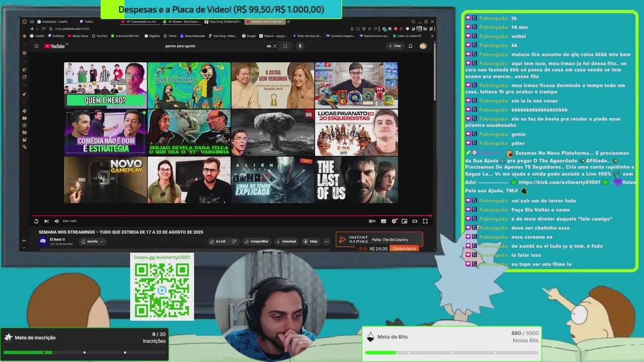Switch to the Twitch browser tab
Screen dimensions: 644x362
click(87, 22)
